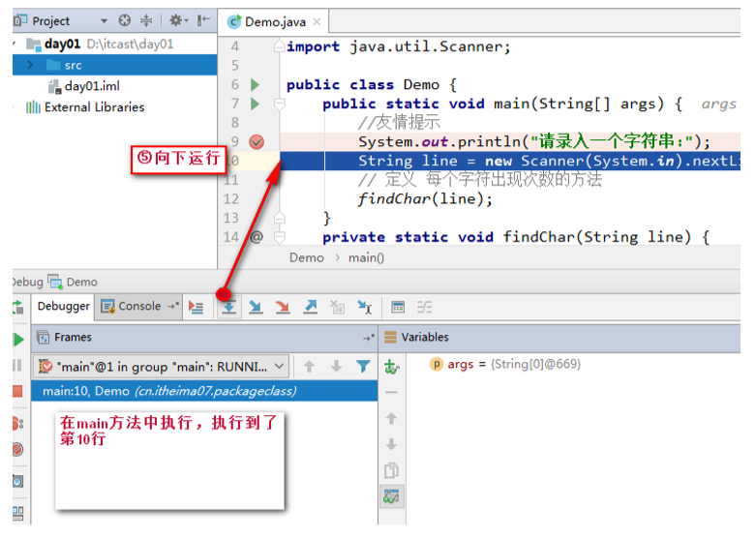Click highlighted String line code line
The height and width of the screenshot is (539, 756).
510,161
